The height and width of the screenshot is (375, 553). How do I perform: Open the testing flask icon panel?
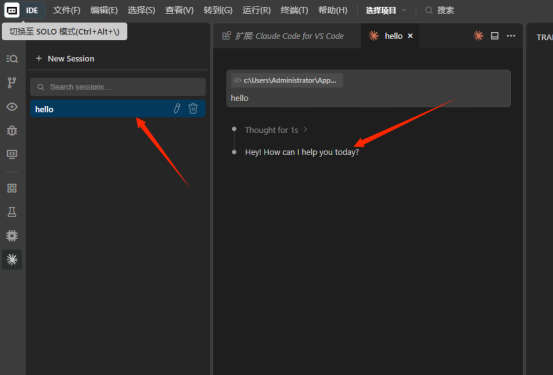(x=12, y=212)
